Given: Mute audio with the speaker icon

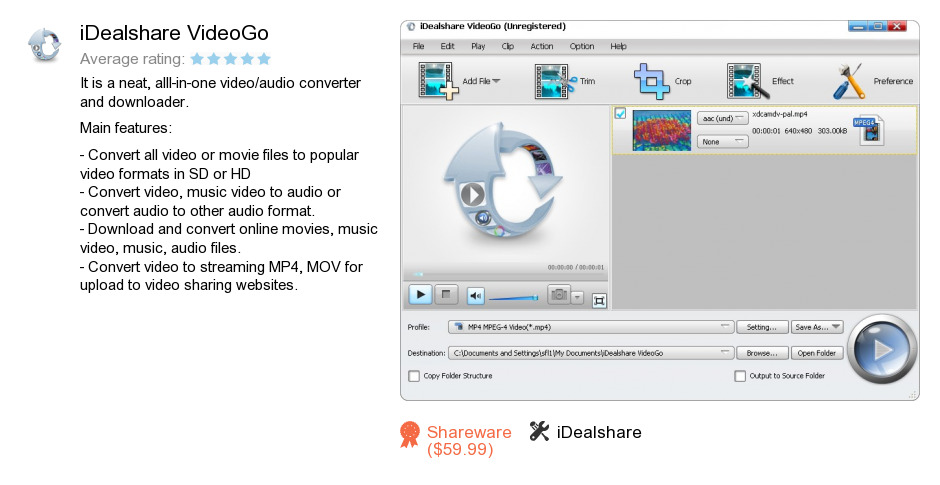Looking at the screenshot, I should pyautogui.click(x=476, y=295).
